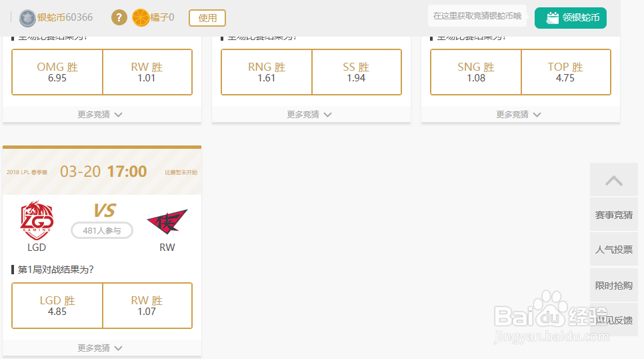The width and height of the screenshot is (644, 359).
Task: Bet on RW 胜 1.01
Action: (x=147, y=72)
